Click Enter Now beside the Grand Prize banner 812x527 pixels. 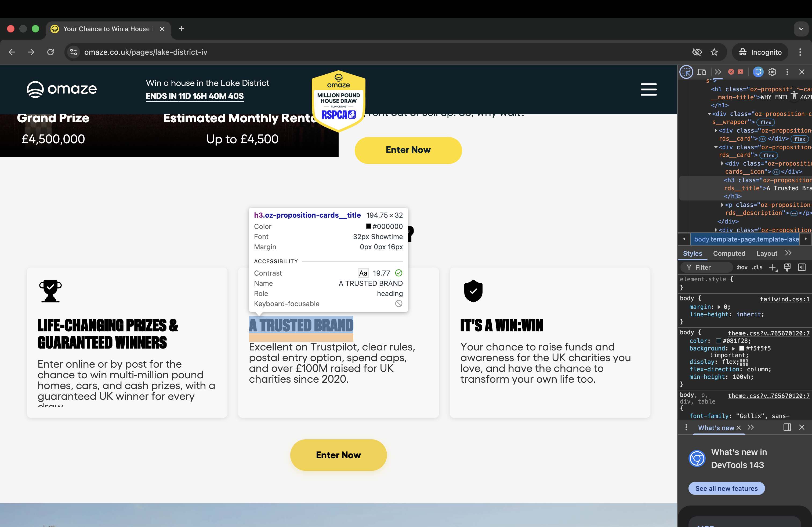pos(408,150)
